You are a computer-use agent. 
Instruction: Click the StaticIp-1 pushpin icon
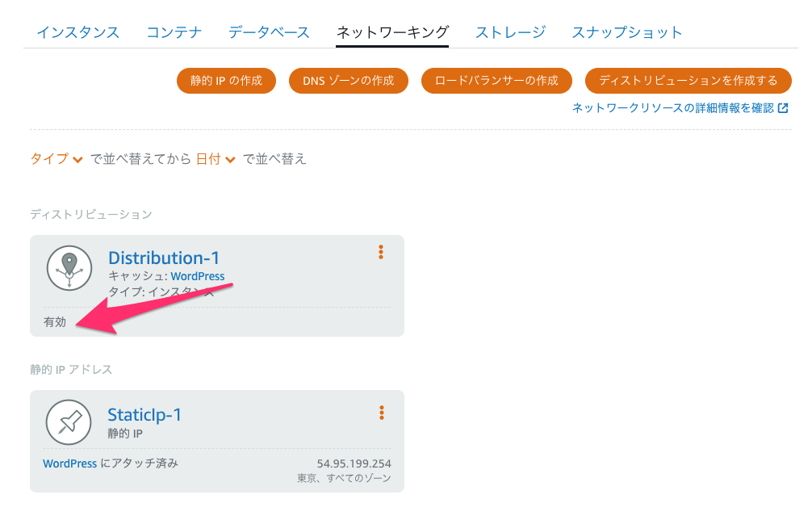point(69,422)
